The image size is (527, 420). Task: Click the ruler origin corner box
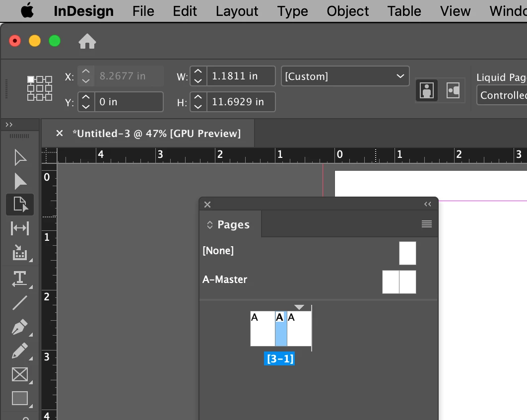point(50,155)
